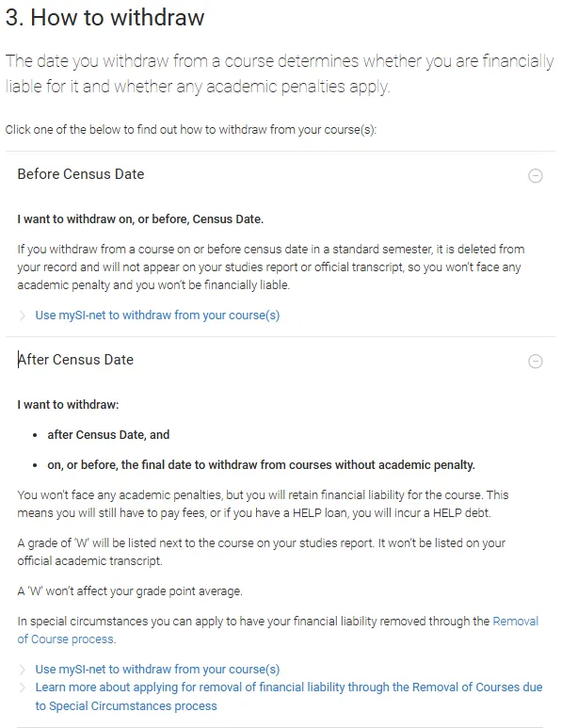Screen dimensions: 561x728
Task: Collapse After Census Date using minus icon
Action: (x=535, y=362)
